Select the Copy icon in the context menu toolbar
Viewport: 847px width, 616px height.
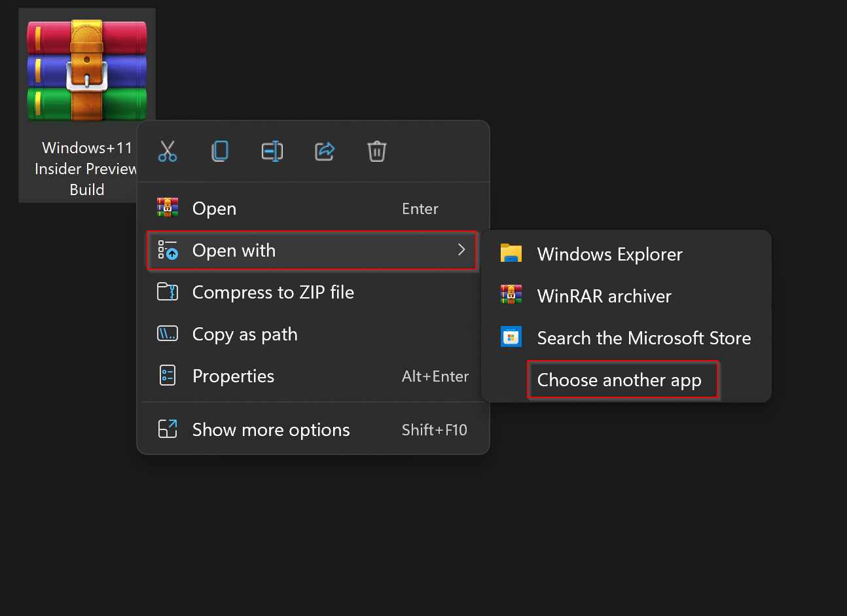(x=220, y=151)
